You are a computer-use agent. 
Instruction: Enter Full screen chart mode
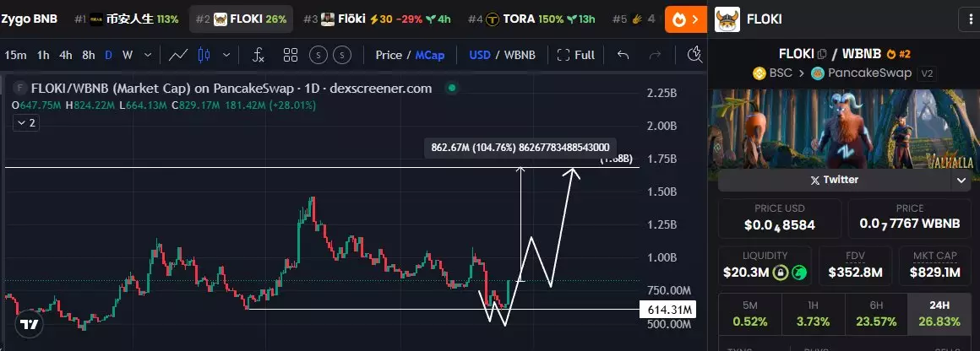coord(575,56)
